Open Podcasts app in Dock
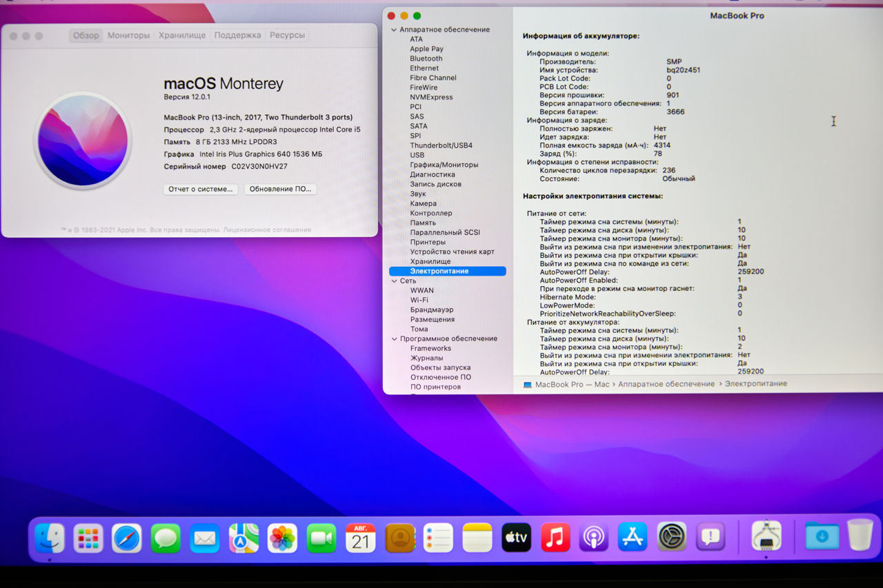Viewport: 883px width, 588px height. point(594,538)
